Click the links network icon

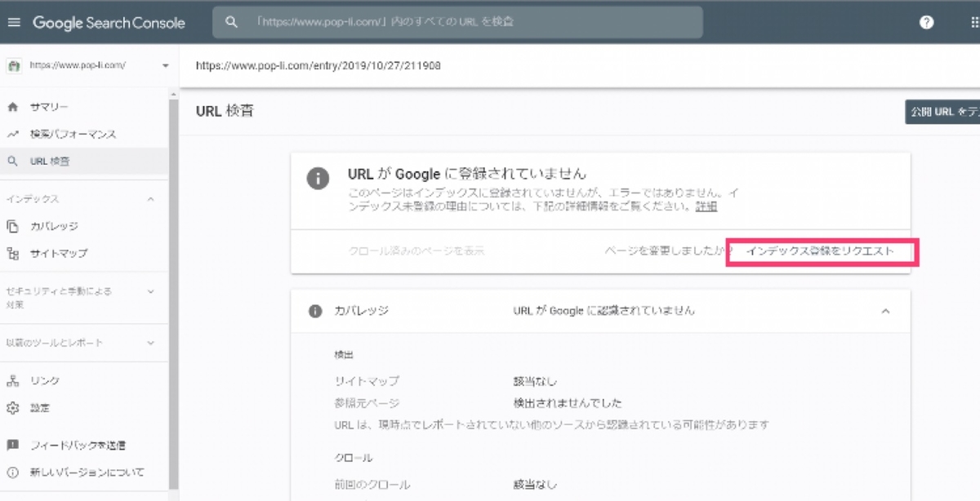point(12,380)
